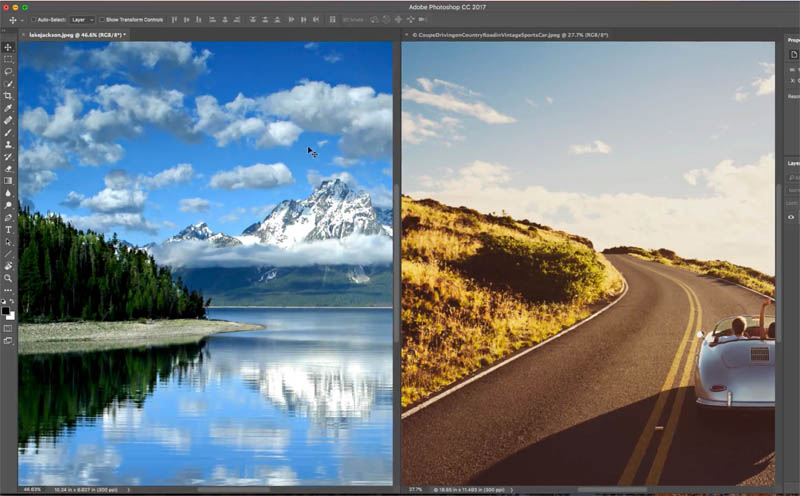Select the Eraser tool
This screenshot has height=496, width=800.
coord(8,169)
